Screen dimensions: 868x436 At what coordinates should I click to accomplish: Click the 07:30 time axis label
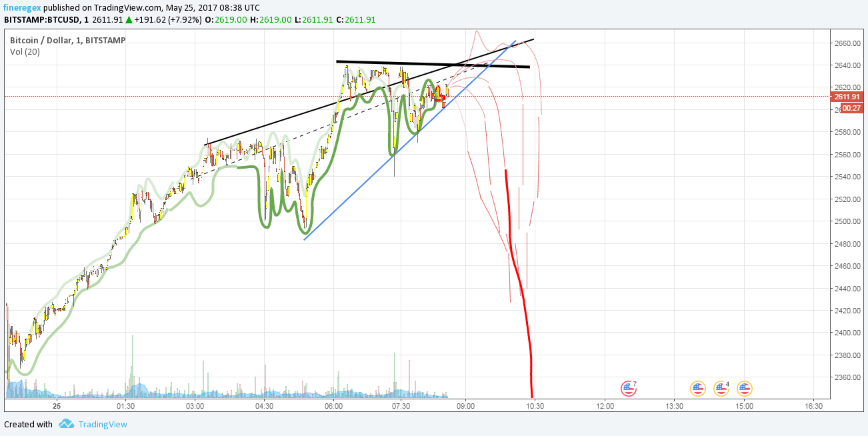click(401, 405)
